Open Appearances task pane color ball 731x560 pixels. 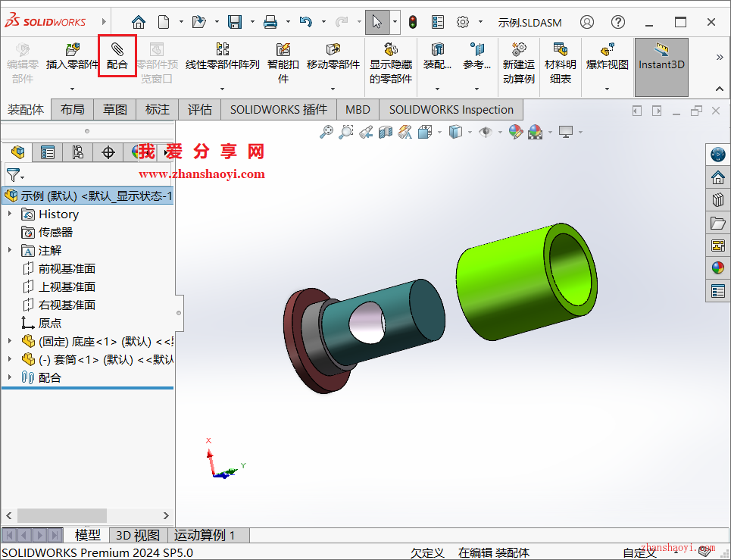pos(718,267)
